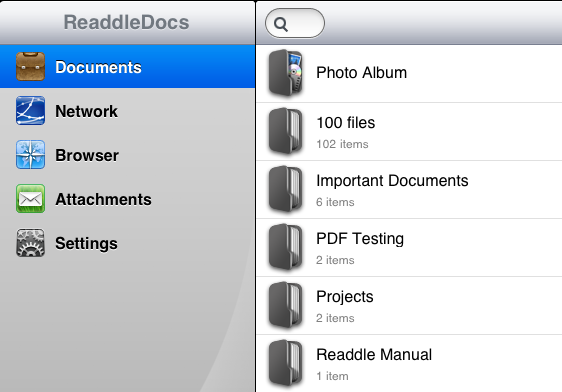Open the Important Documents folder title
The height and width of the screenshot is (392, 562).
coord(392,181)
